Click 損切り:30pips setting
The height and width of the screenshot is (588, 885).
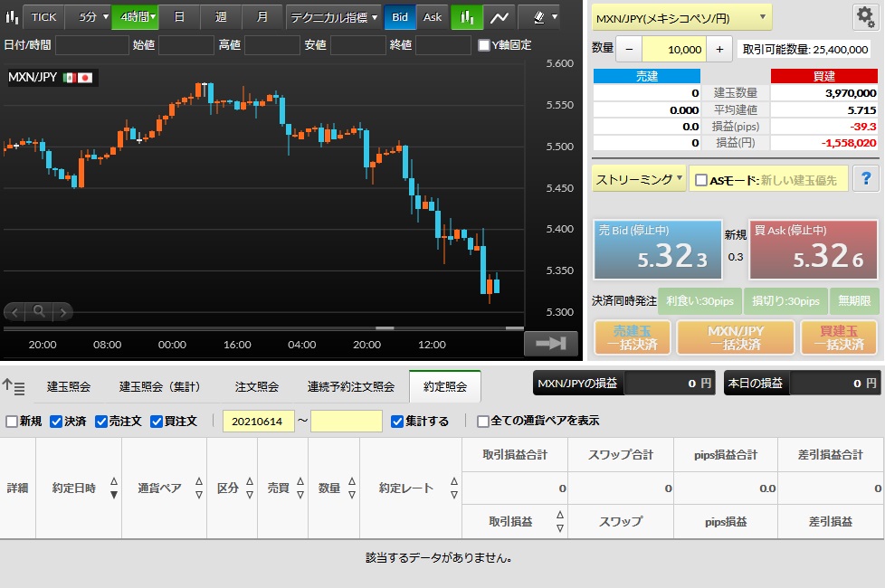(x=785, y=300)
